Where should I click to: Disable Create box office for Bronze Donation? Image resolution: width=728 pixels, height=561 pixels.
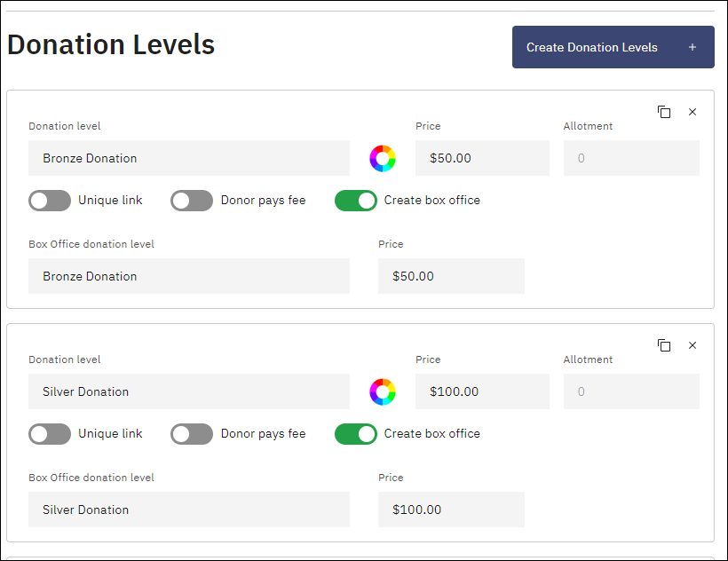pos(355,201)
